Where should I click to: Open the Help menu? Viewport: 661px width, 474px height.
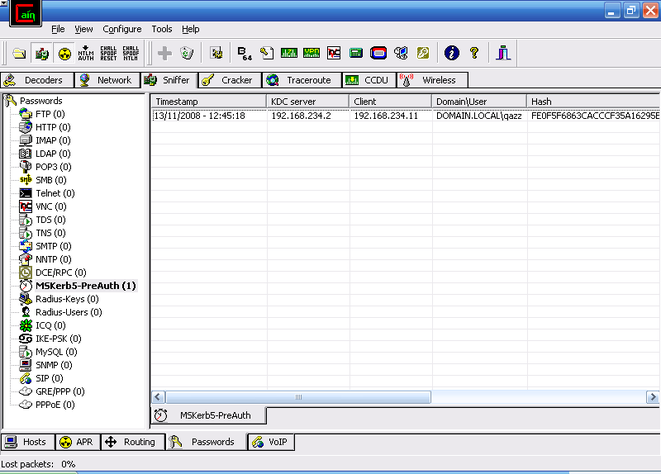[191, 29]
